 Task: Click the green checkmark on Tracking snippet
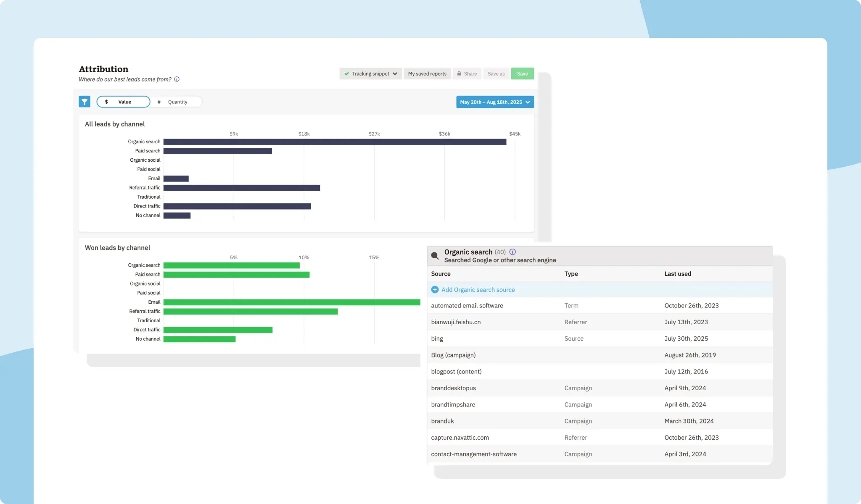tap(347, 73)
